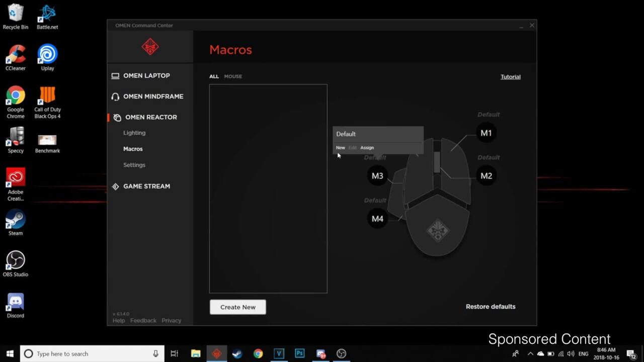Open Help link at sidebar bottom

(x=119, y=320)
